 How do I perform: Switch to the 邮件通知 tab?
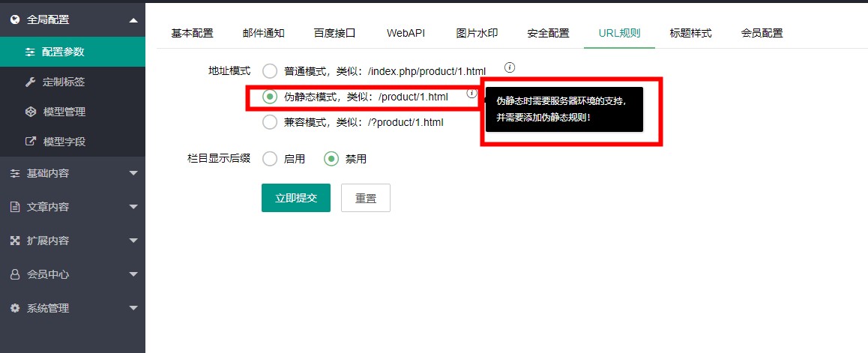click(263, 33)
